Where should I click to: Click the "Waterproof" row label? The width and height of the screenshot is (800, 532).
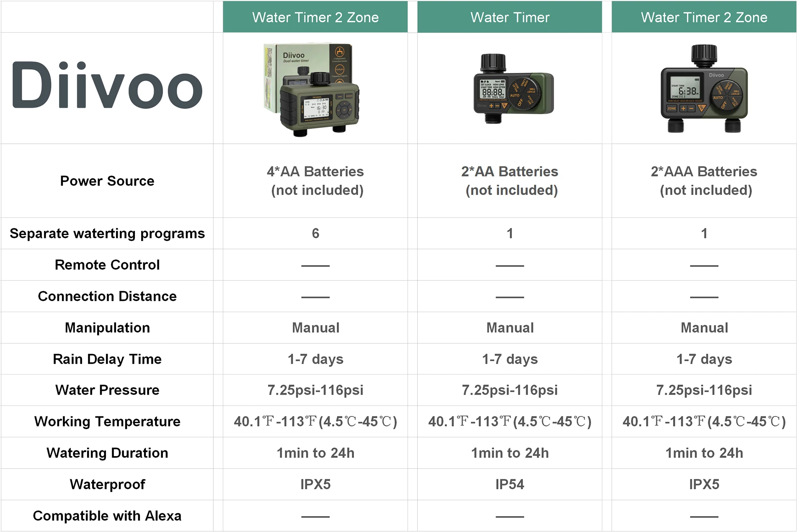click(x=107, y=484)
